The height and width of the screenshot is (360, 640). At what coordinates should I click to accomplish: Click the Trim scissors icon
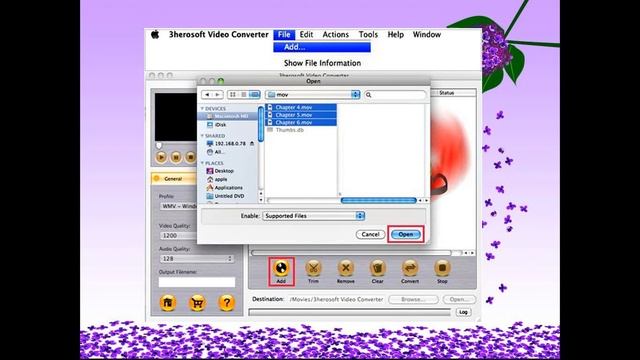click(x=313, y=269)
